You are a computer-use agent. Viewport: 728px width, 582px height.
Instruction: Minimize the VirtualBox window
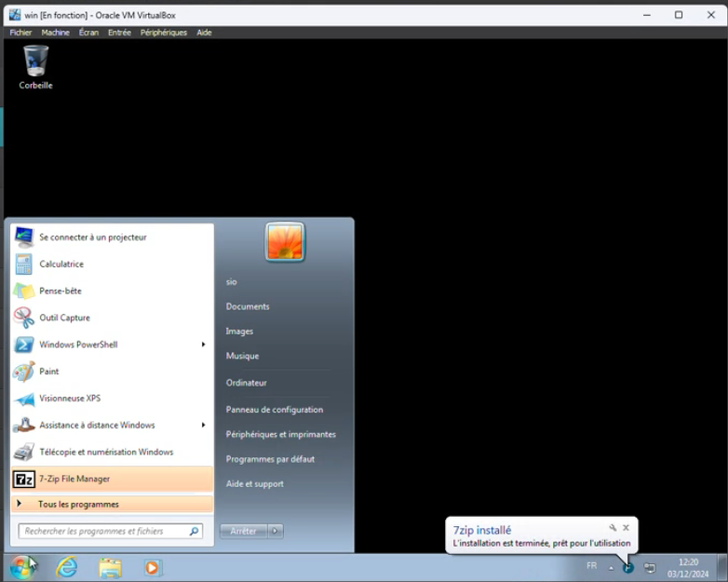tap(647, 15)
